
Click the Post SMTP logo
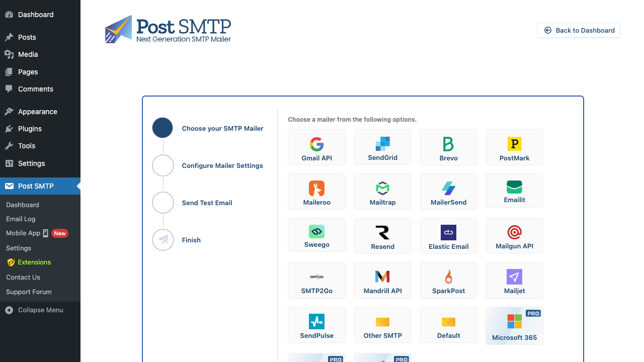(x=168, y=29)
